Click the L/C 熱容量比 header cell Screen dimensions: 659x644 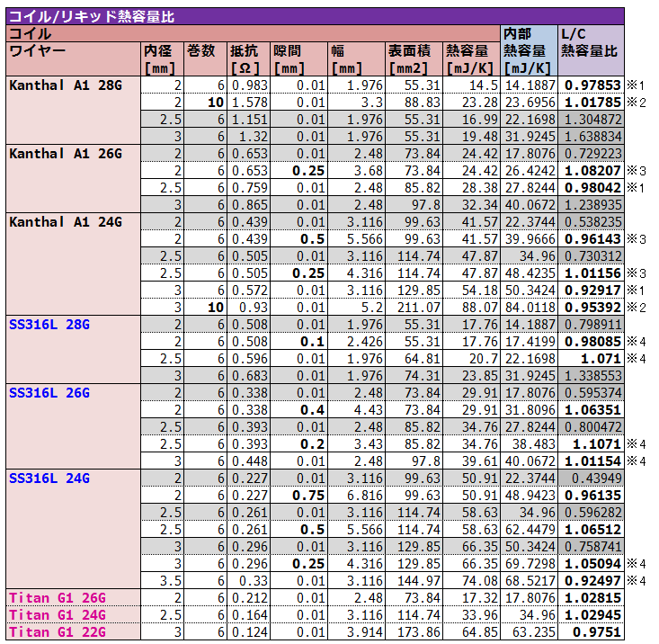coord(591,51)
